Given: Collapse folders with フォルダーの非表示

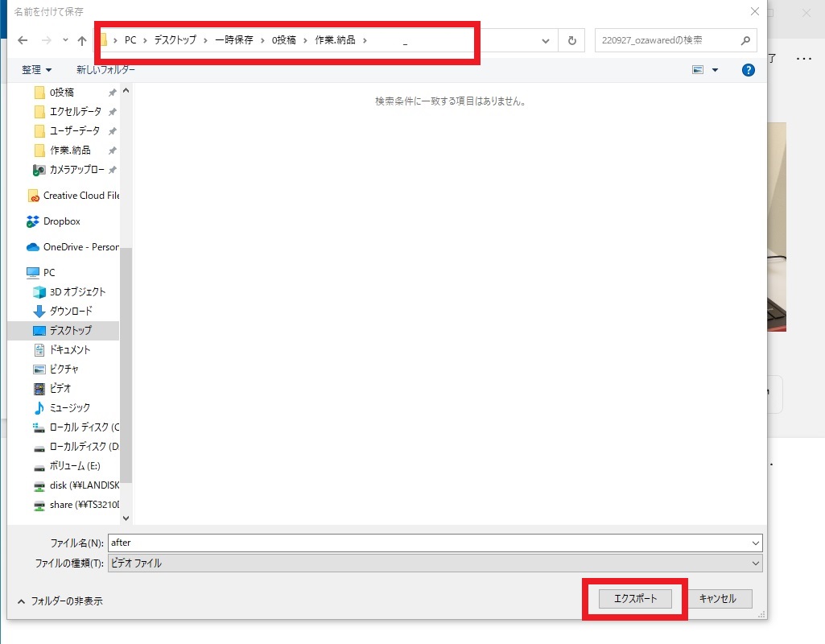Looking at the screenshot, I should tap(60, 601).
